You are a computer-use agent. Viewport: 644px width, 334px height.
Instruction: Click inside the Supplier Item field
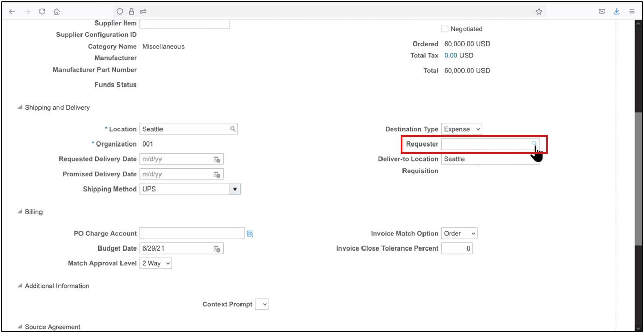185,23
